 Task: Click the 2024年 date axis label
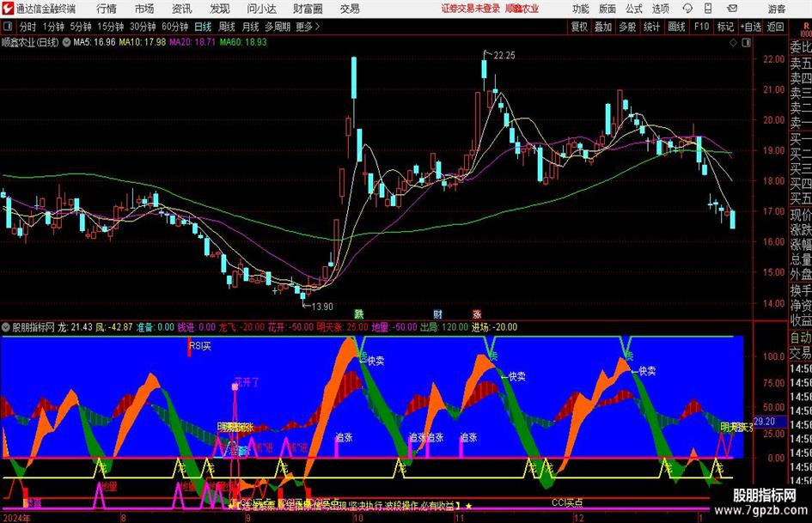click(16, 518)
